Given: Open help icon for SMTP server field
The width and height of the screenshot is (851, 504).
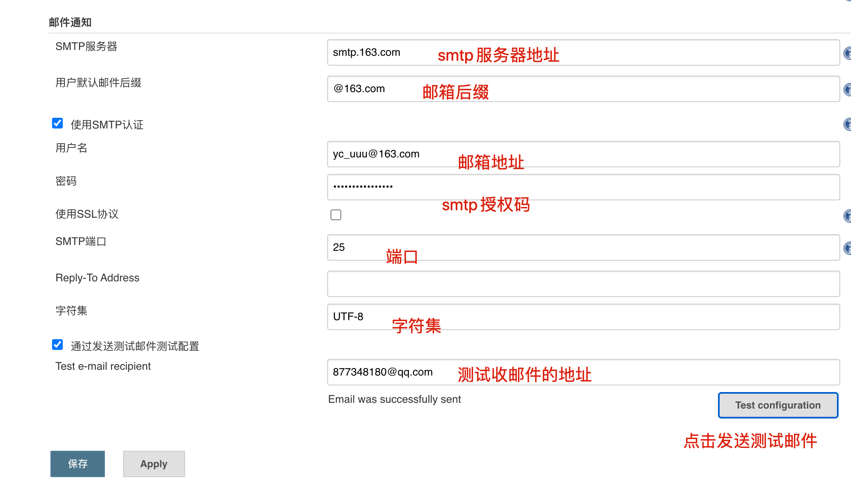Looking at the screenshot, I should [847, 53].
